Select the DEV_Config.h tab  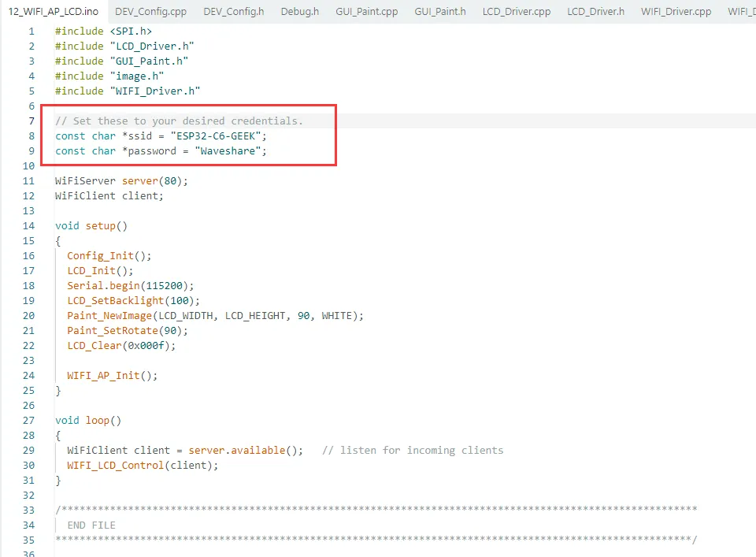pyautogui.click(x=233, y=12)
